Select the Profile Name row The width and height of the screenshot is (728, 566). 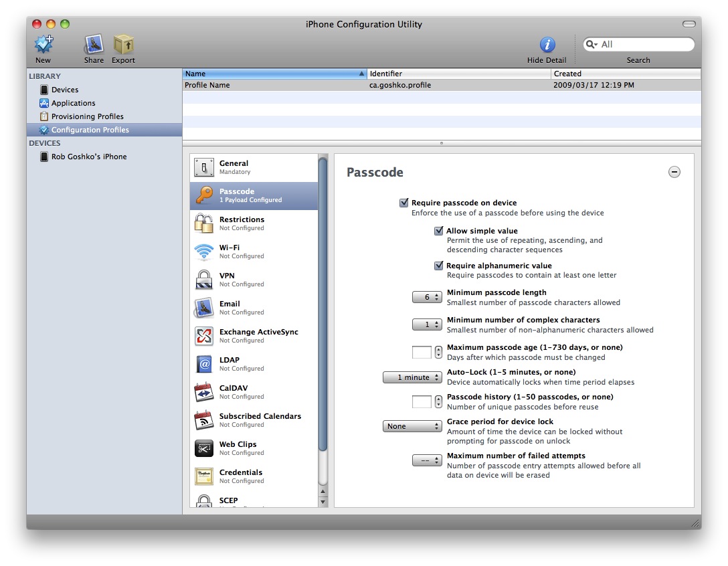pos(442,85)
